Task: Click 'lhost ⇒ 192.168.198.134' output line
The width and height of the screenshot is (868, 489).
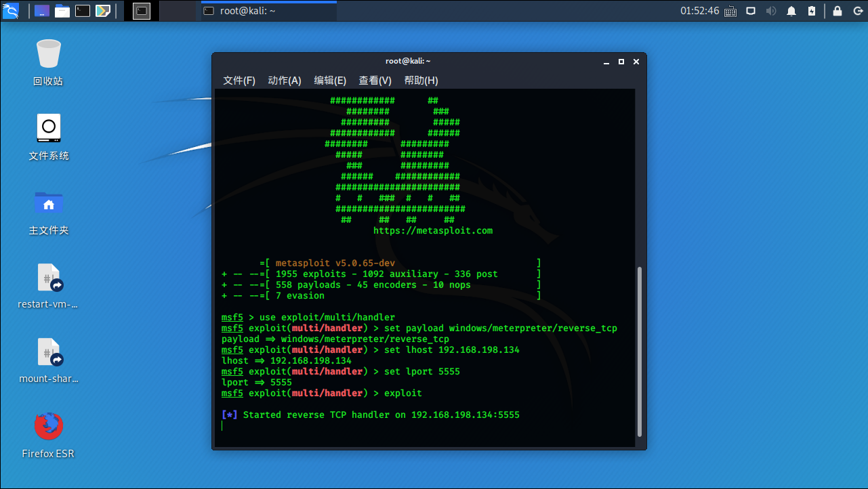Action: click(287, 361)
